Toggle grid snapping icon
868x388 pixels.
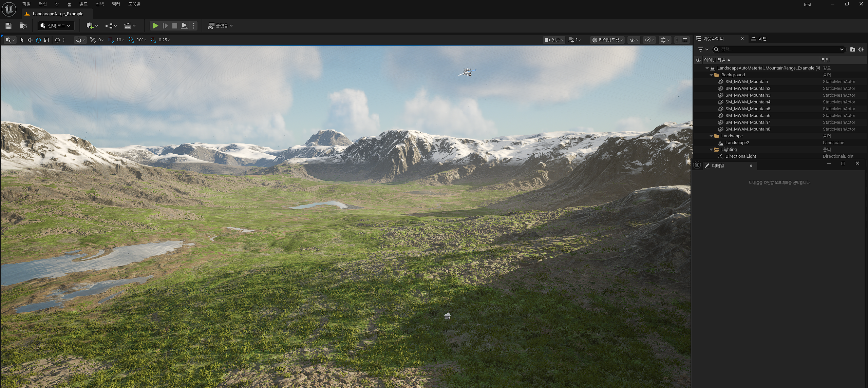coord(111,40)
